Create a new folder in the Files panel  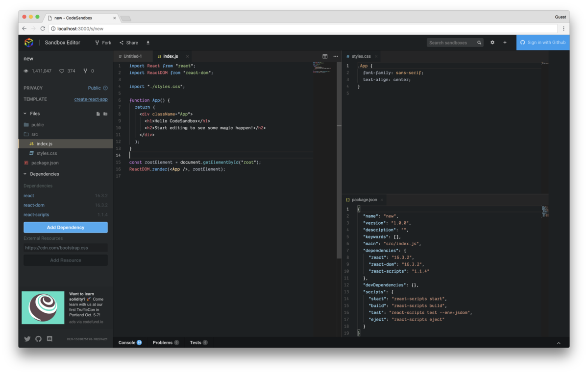click(105, 113)
